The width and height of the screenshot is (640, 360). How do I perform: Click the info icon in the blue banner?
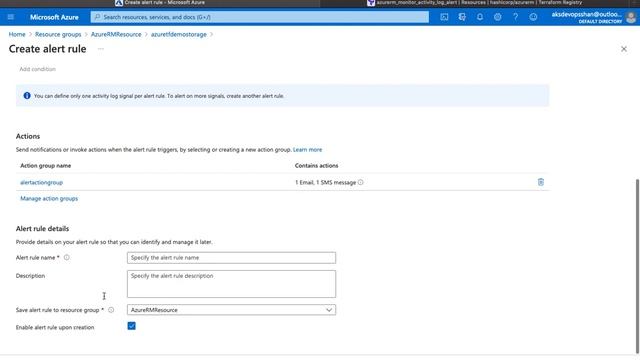coord(27,96)
